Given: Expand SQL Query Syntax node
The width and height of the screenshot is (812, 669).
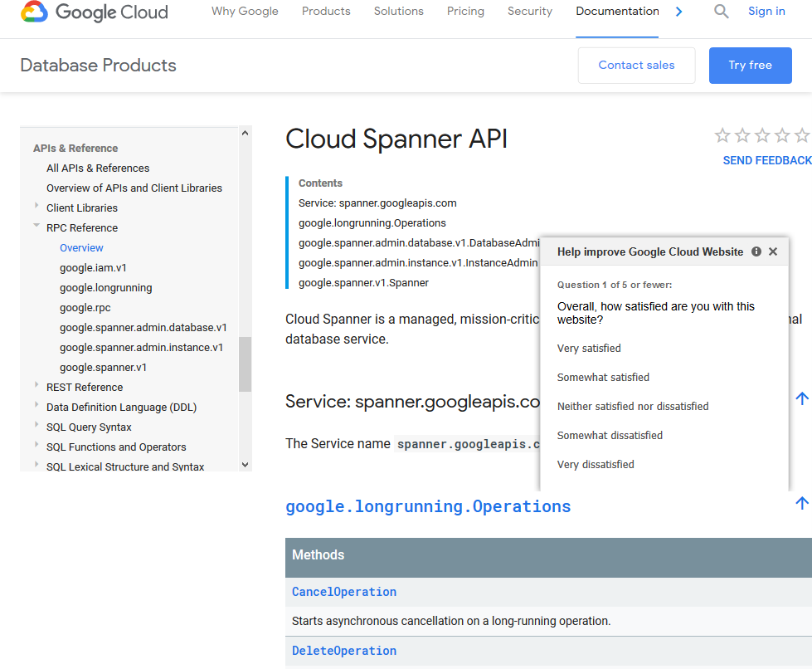Looking at the screenshot, I should [x=36, y=424].
